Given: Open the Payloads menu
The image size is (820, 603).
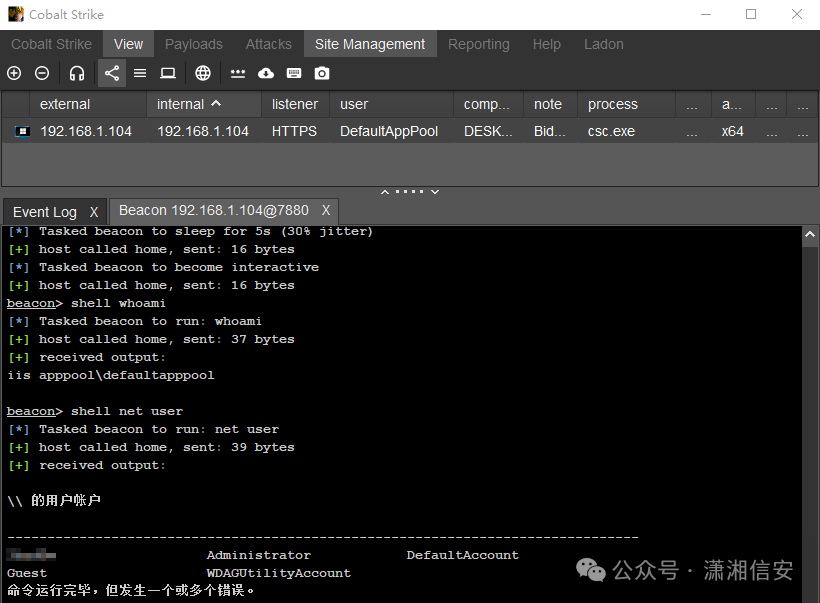Looking at the screenshot, I should click(194, 44).
